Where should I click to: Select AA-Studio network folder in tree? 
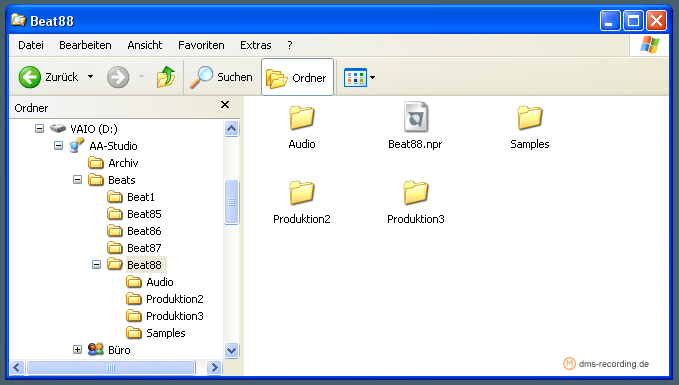coord(103,146)
